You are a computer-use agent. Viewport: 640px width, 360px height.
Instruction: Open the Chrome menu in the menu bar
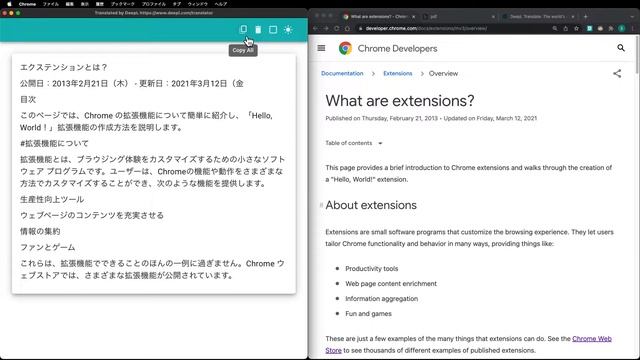[27, 4]
